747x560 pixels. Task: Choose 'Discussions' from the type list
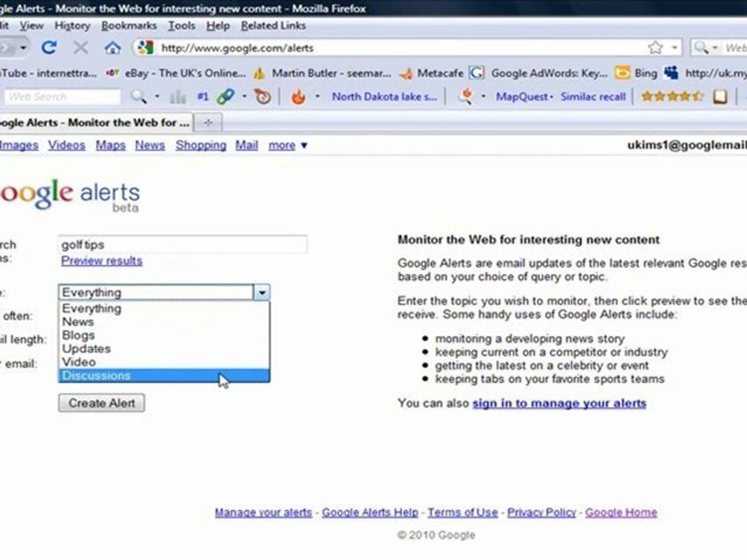164,375
